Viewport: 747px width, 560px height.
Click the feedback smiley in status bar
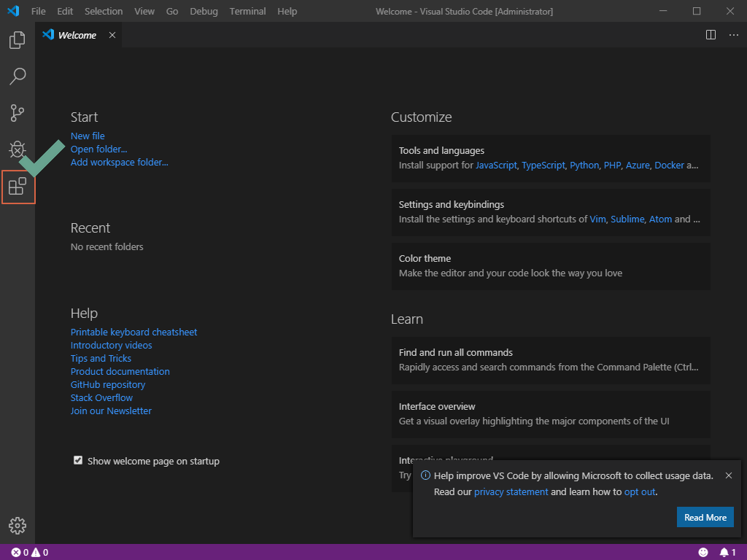coord(703,553)
